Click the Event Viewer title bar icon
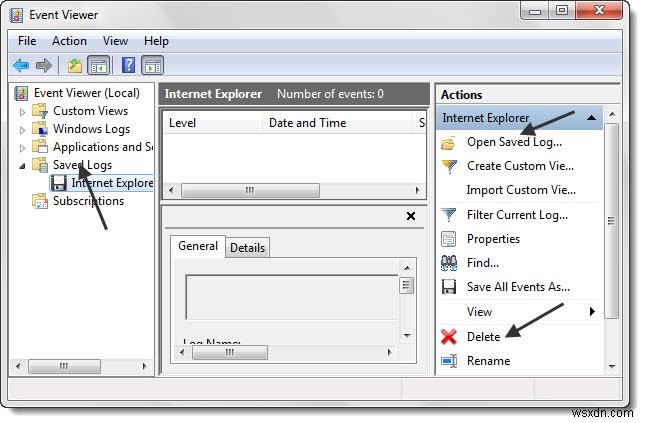This screenshot has width=645, height=423. click(16, 15)
